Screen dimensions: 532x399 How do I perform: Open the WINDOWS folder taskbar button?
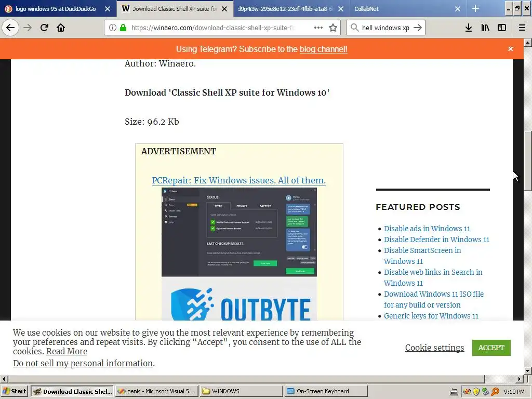click(241, 392)
